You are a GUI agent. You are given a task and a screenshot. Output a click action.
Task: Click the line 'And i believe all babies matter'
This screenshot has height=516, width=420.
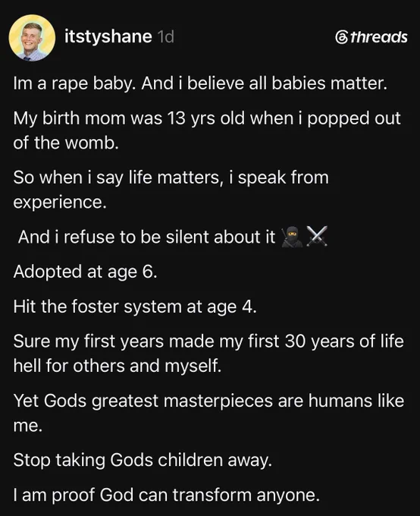coord(265,83)
